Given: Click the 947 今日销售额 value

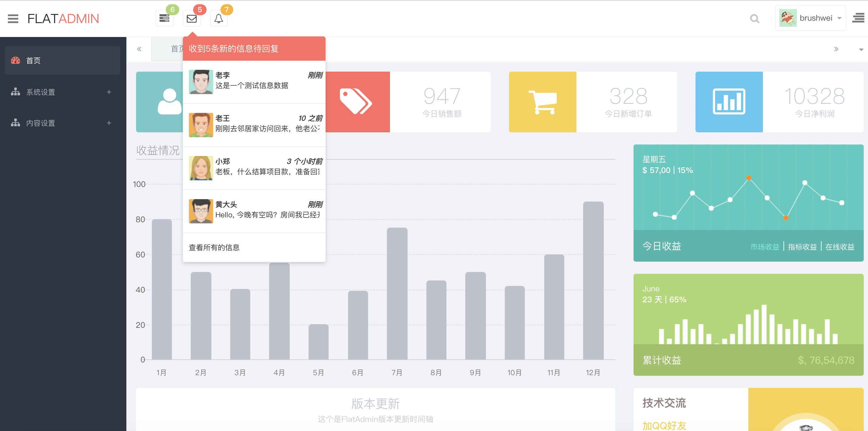Looking at the screenshot, I should (x=442, y=96).
